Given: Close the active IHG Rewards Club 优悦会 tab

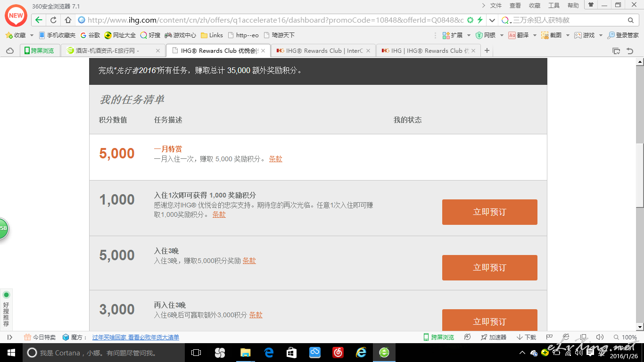Looking at the screenshot, I should tap(263, 51).
